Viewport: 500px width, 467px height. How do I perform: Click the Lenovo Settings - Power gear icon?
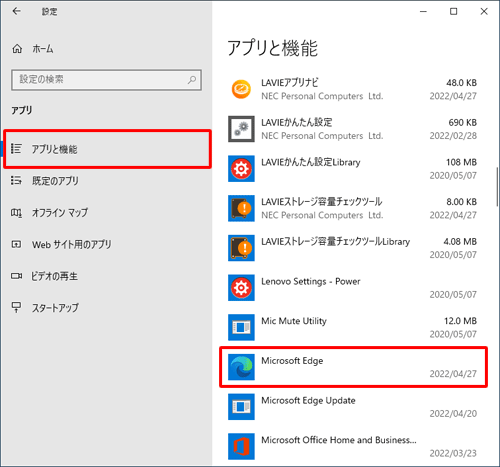point(241,288)
